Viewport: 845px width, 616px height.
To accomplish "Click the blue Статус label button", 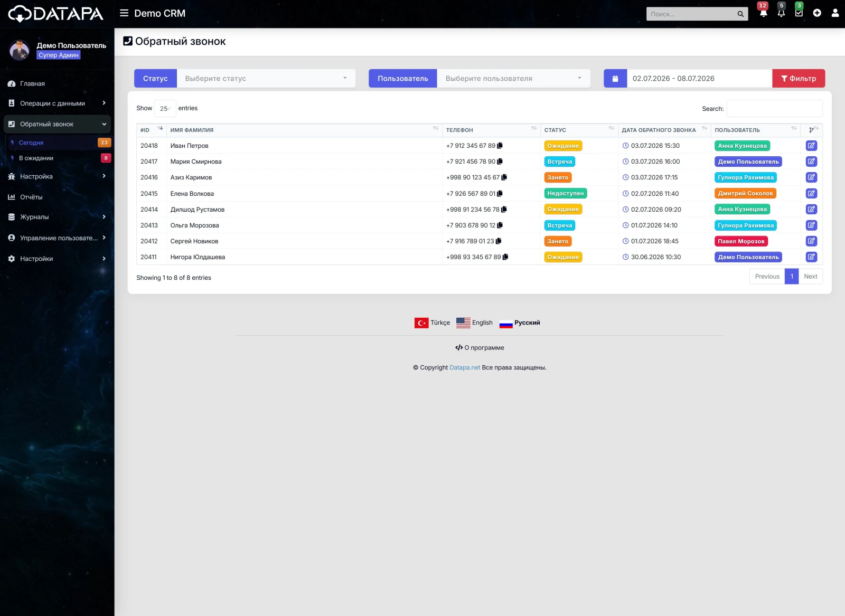I will (155, 79).
